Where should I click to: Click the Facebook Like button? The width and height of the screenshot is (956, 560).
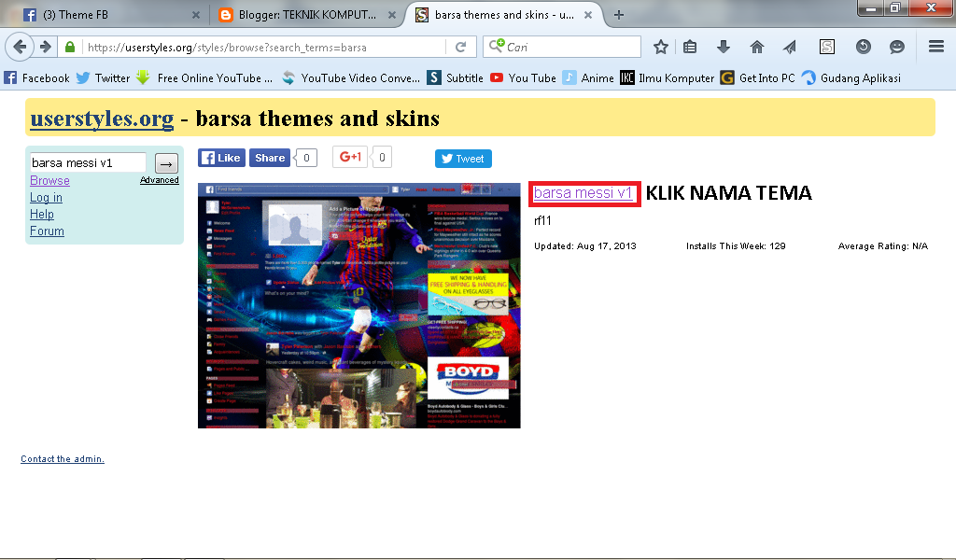(x=221, y=158)
